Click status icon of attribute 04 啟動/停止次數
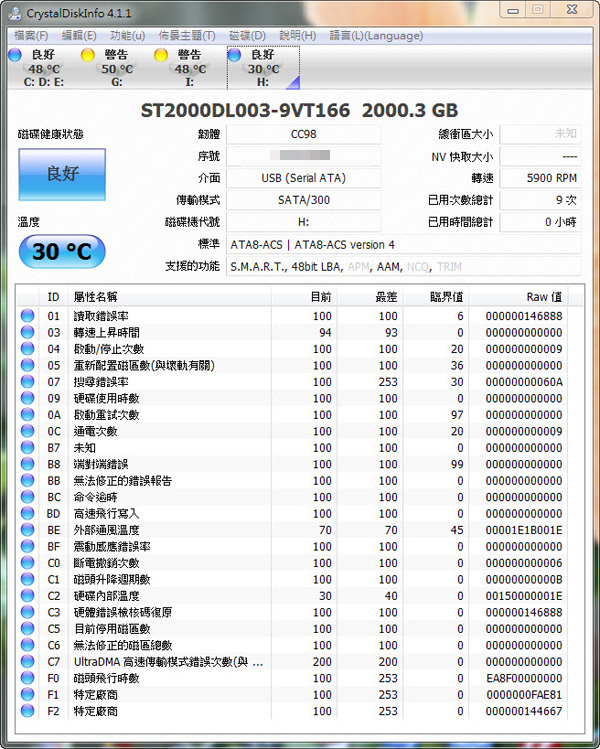The image size is (600, 749). click(x=28, y=349)
